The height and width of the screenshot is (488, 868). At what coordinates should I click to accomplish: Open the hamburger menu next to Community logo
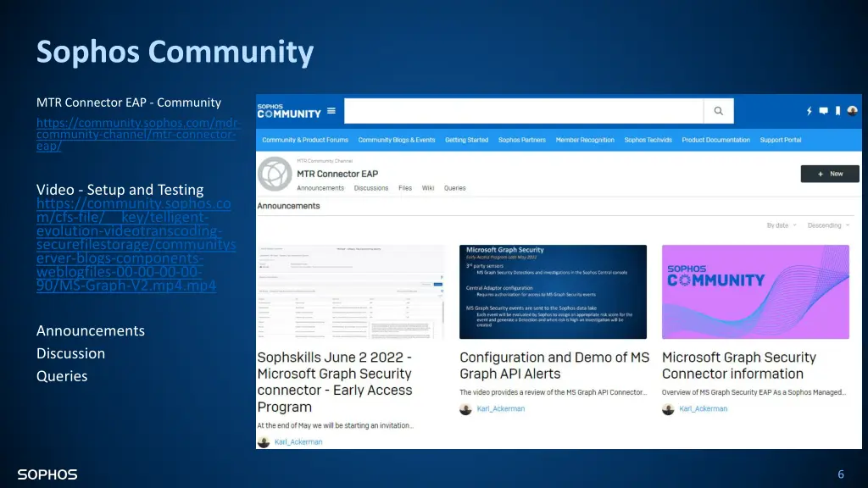coord(331,111)
